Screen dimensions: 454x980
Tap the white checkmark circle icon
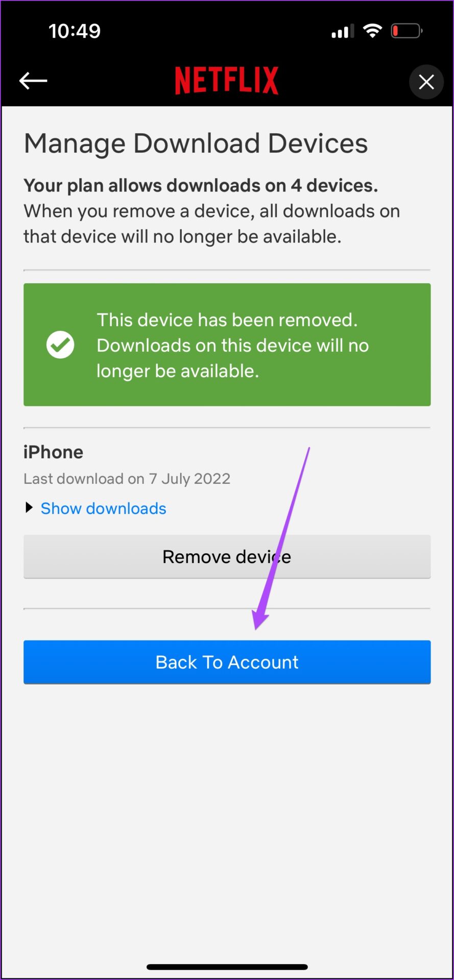(x=60, y=345)
